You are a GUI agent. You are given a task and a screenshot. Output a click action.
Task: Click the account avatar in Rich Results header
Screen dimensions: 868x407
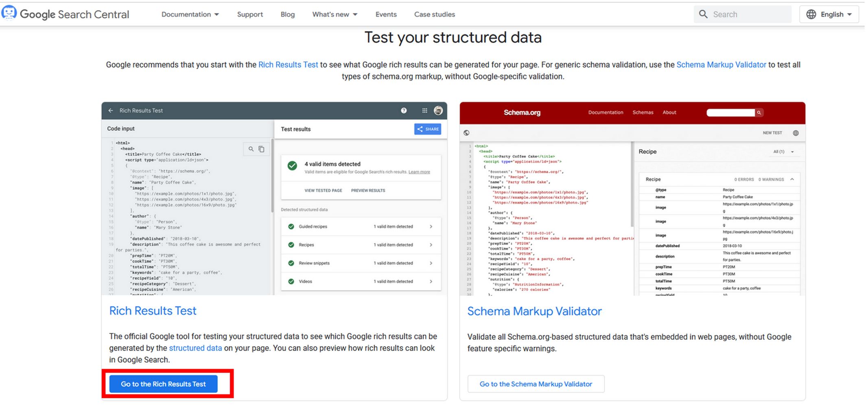coord(438,110)
